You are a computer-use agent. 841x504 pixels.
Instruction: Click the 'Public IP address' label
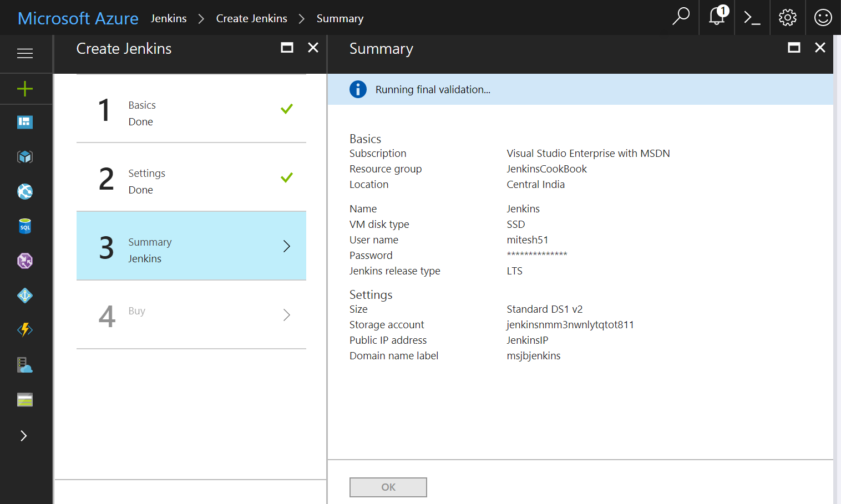click(388, 340)
